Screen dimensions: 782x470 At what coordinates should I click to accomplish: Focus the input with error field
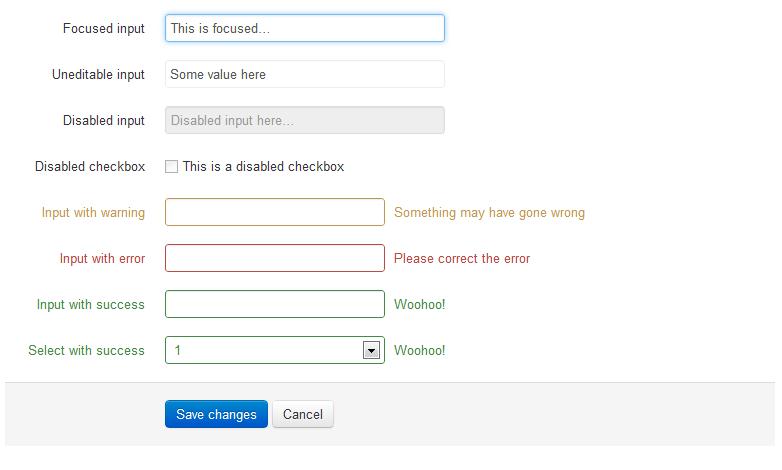(x=275, y=258)
